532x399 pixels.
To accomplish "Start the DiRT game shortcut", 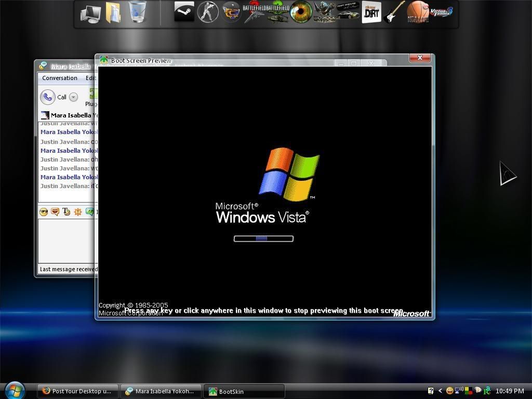I will click(371, 12).
